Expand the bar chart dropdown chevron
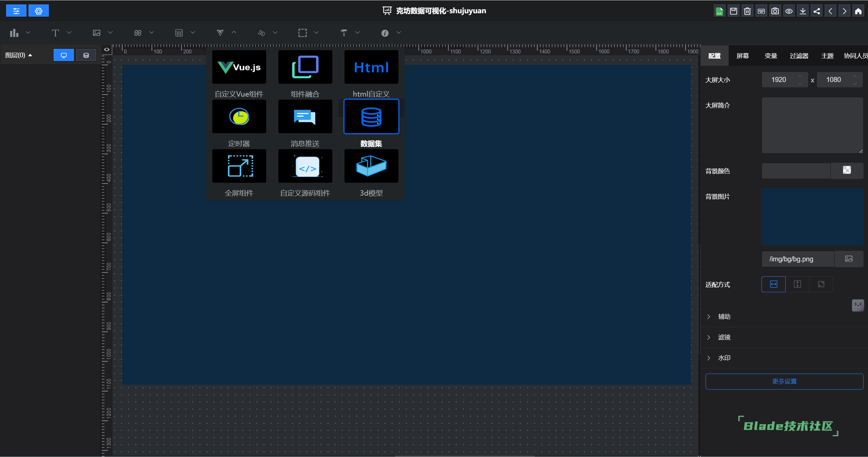868x457 pixels. coord(28,33)
